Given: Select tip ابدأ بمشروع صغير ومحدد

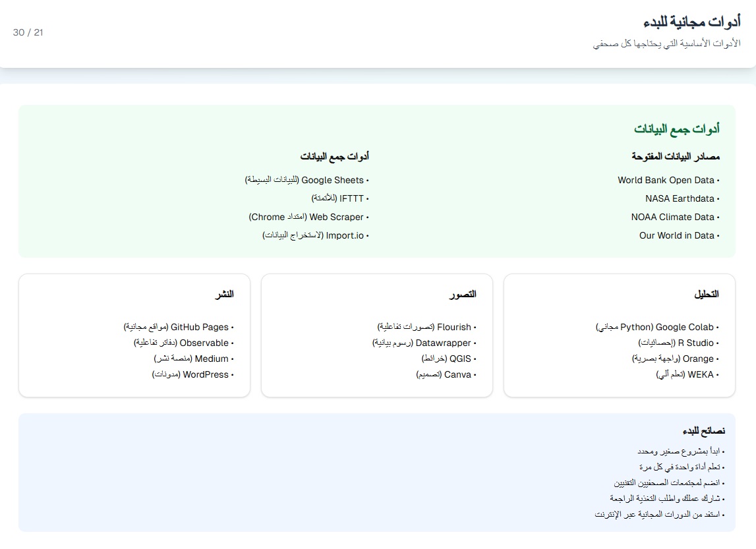Looking at the screenshot, I should pyautogui.click(x=681, y=451).
